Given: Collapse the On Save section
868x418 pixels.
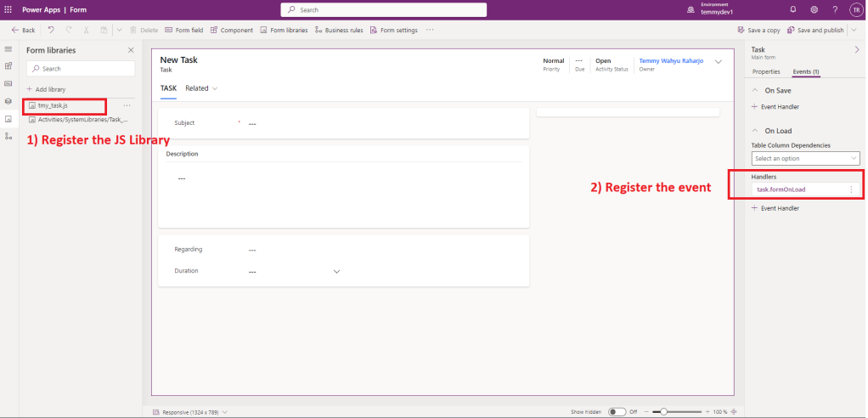Looking at the screenshot, I should (x=755, y=90).
